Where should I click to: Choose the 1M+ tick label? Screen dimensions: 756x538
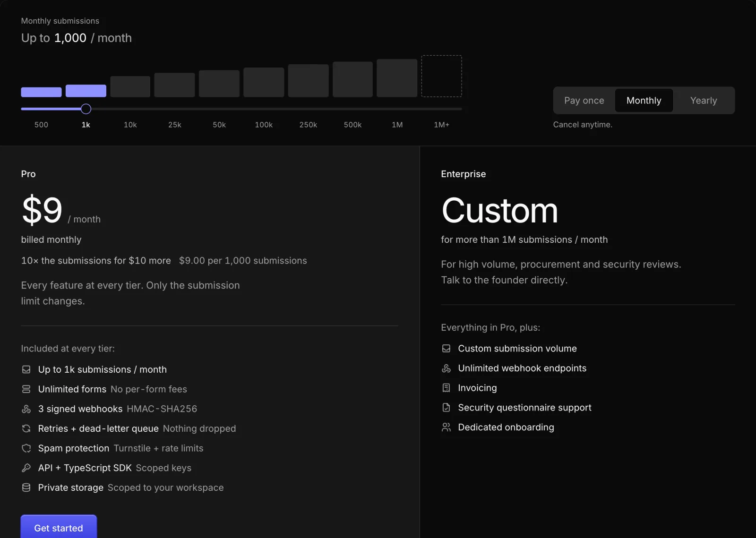442,125
